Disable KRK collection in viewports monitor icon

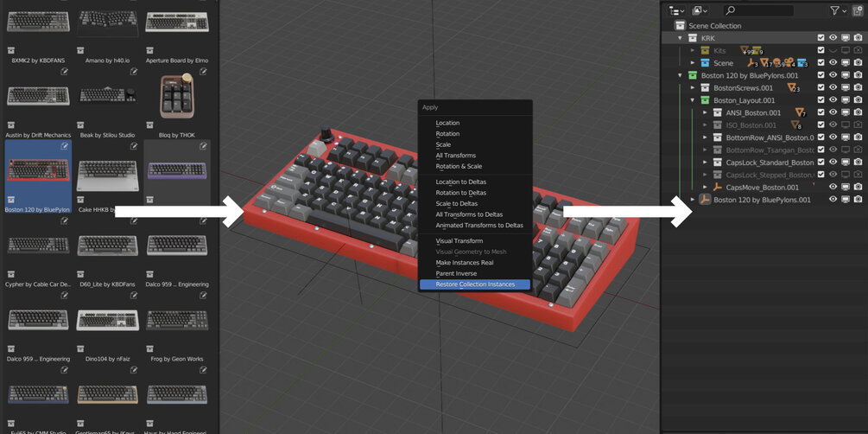[846, 38]
